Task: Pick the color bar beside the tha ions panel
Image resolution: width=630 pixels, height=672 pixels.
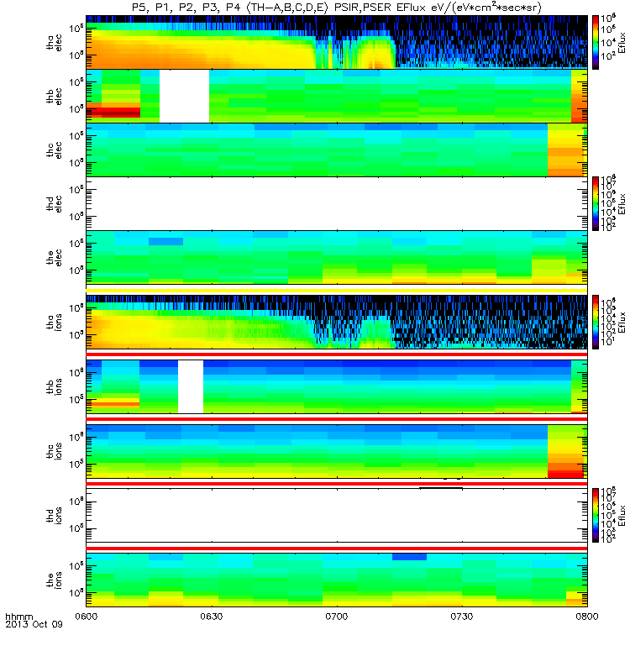Action: click(596, 322)
